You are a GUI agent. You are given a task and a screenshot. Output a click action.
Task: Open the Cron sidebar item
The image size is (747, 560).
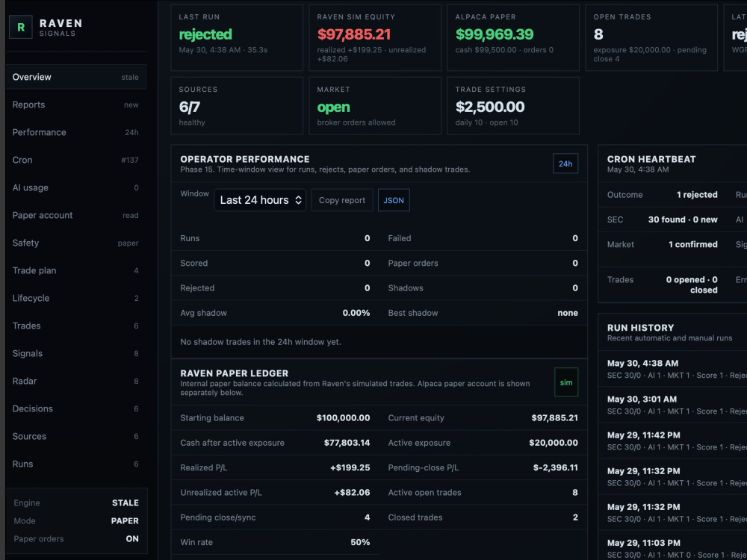pos(75,160)
